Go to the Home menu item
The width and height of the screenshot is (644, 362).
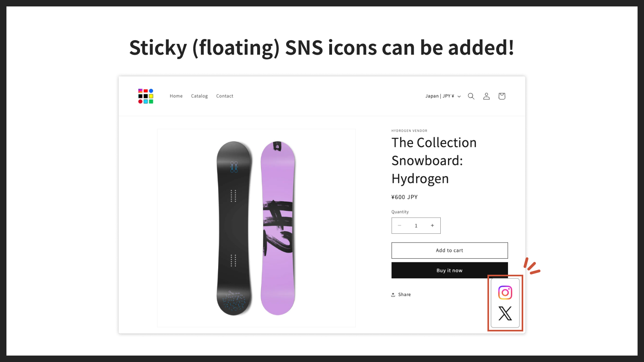tap(176, 96)
